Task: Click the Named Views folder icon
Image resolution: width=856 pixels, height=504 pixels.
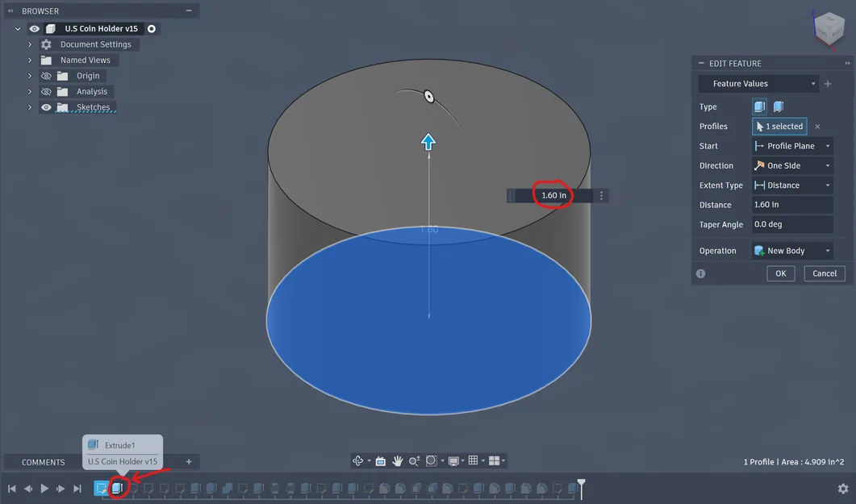Action: click(x=47, y=60)
